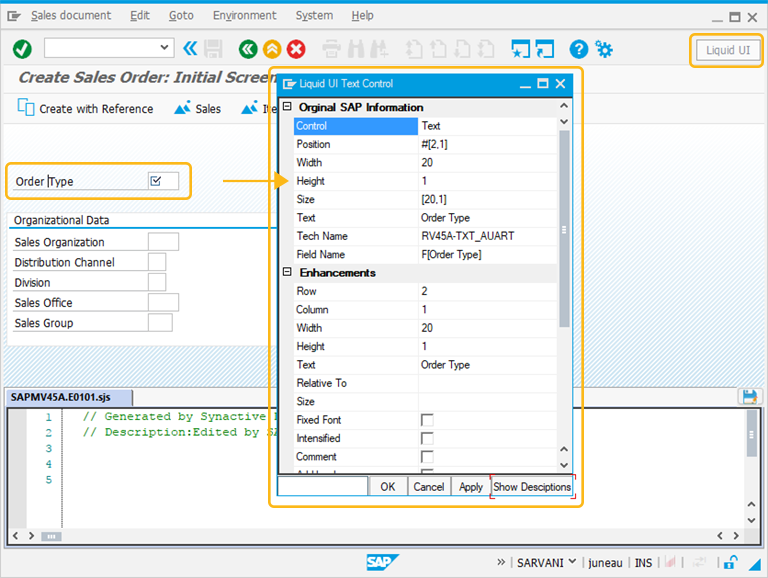Screen dimensions: 768x578
Task: Click the First Page icon
Action: click(x=414, y=49)
